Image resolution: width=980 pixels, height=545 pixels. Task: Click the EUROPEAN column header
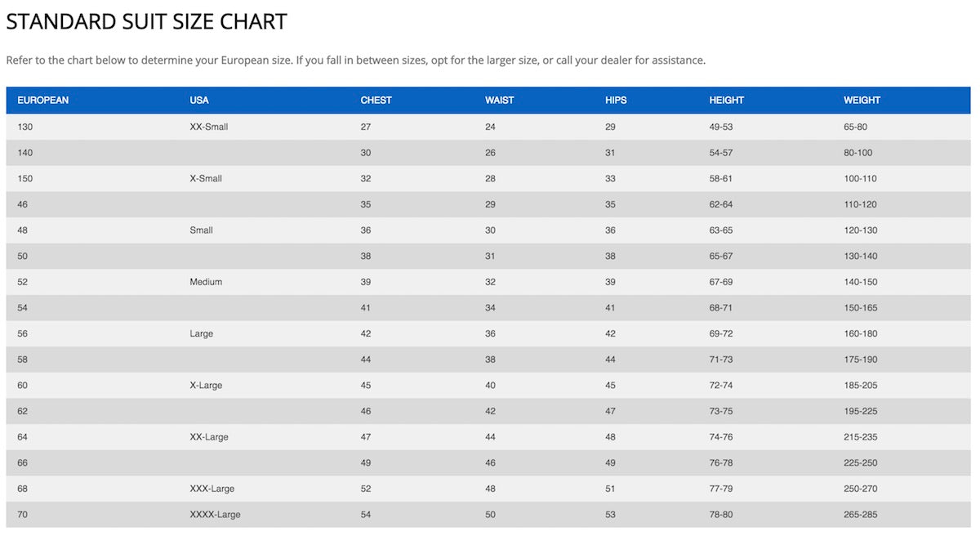(x=43, y=101)
